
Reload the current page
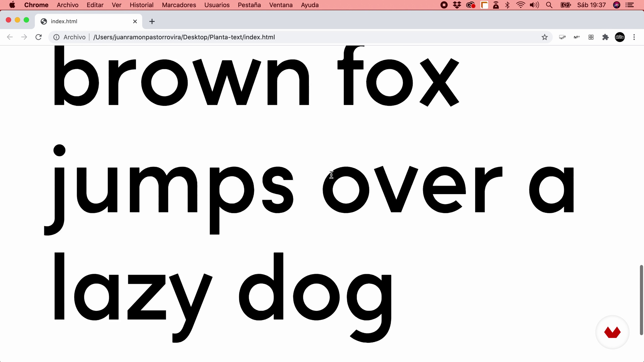click(39, 37)
